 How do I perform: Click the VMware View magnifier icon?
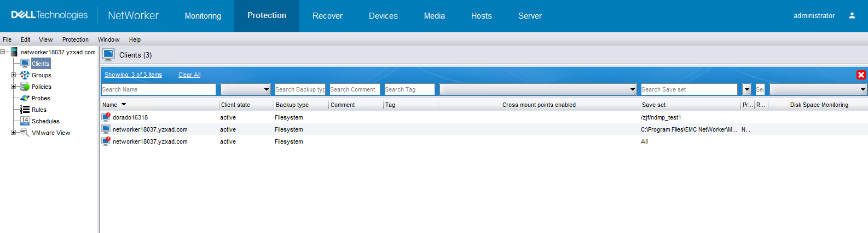25,133
